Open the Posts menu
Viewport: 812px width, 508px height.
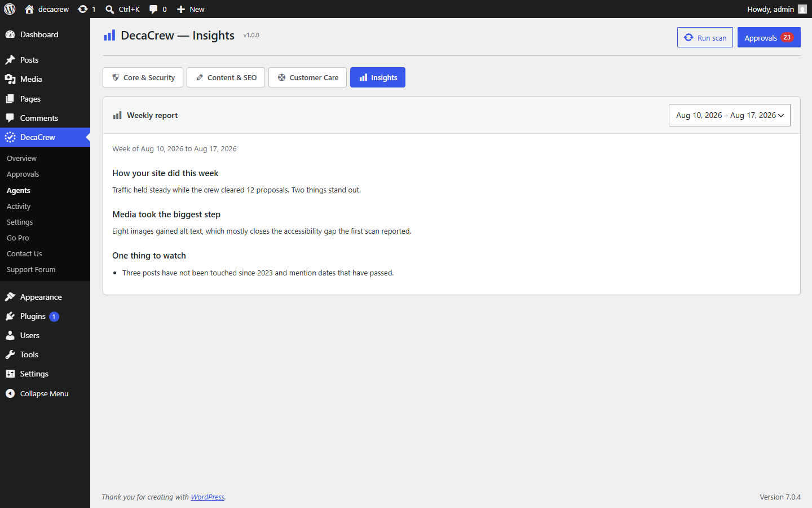pos(45,60)
